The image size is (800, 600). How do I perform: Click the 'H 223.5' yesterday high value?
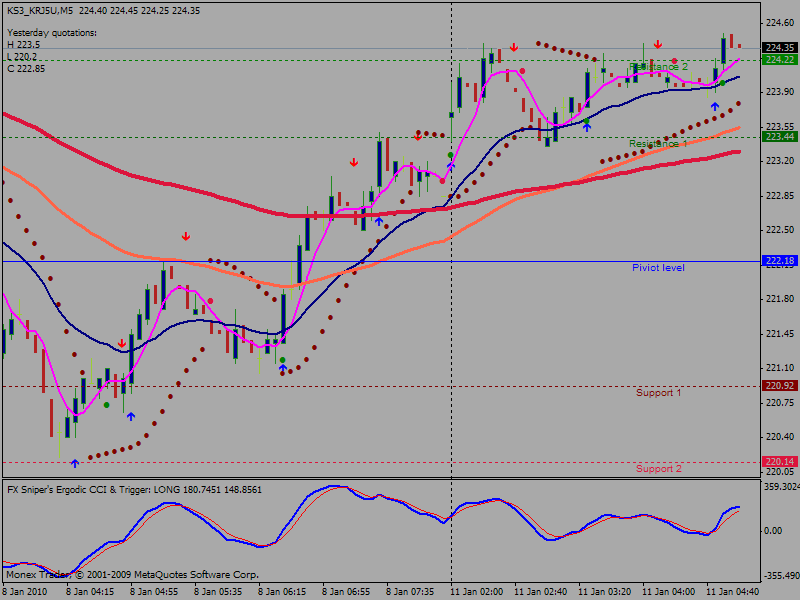point(23,45)
